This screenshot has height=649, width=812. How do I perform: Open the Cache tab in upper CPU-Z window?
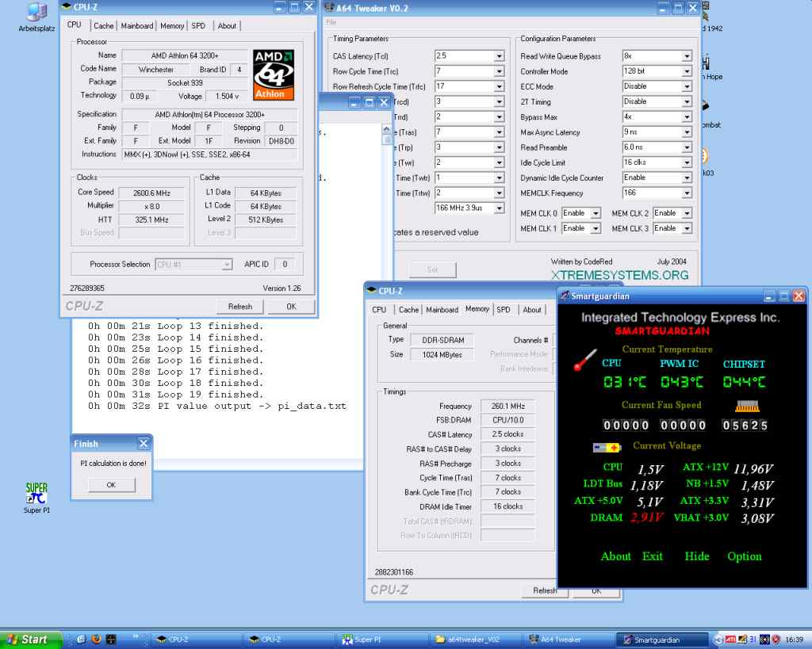(104, 26)
